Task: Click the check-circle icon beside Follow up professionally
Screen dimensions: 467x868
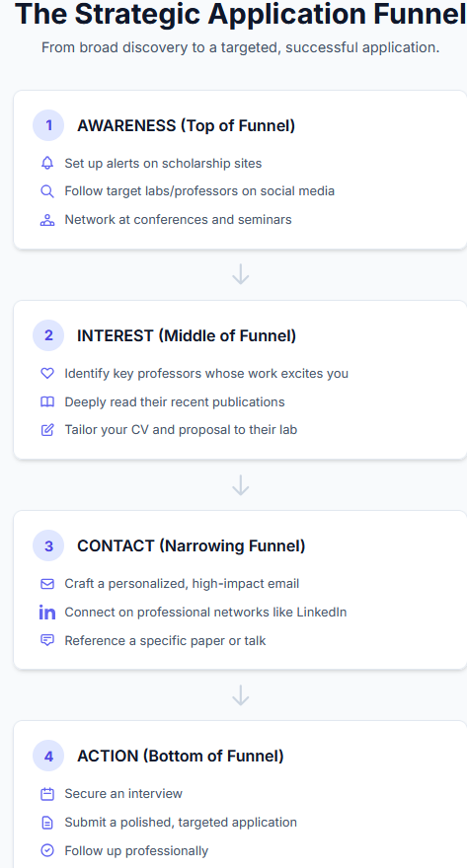Action: [47, 851]
